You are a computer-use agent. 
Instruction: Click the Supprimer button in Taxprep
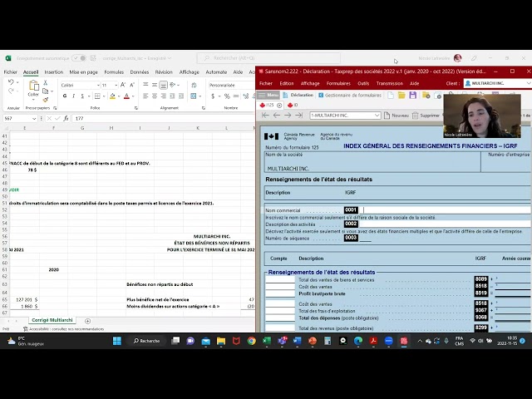(426, 116)
